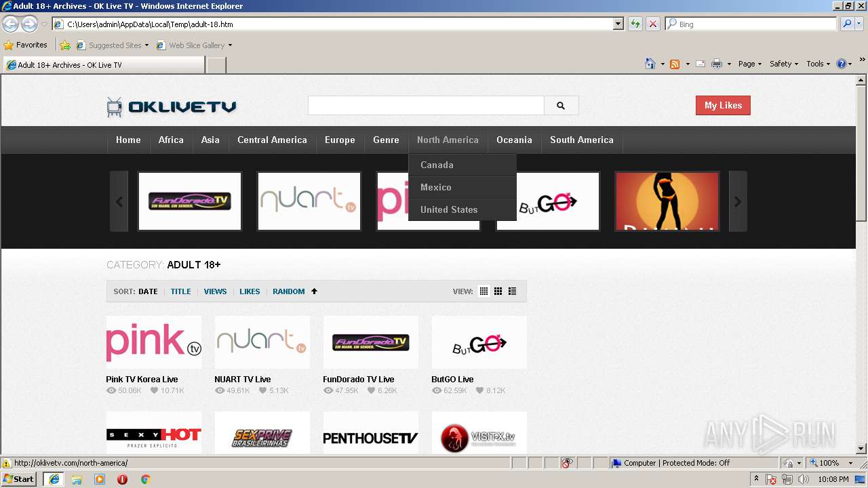
Task: Select list view icon
Action: (512, 291)
